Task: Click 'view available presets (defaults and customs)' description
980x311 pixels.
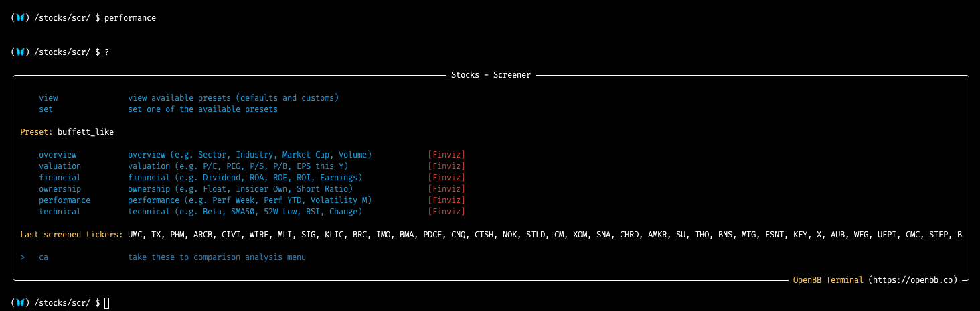Action: pos(234,98)
